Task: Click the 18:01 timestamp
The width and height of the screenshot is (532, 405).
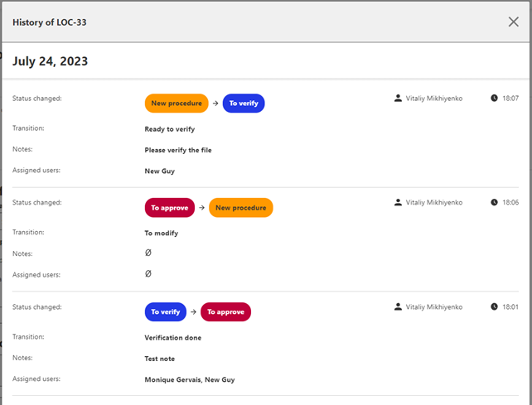Action: click(x=510, y=307)
